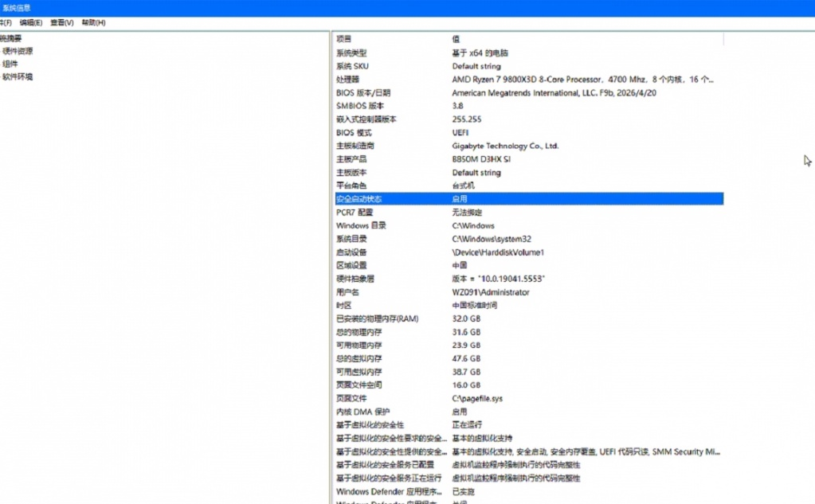Click the 32.0 GB installed RAM value
This screenshot has width=815, height=504.
(466, 319)
